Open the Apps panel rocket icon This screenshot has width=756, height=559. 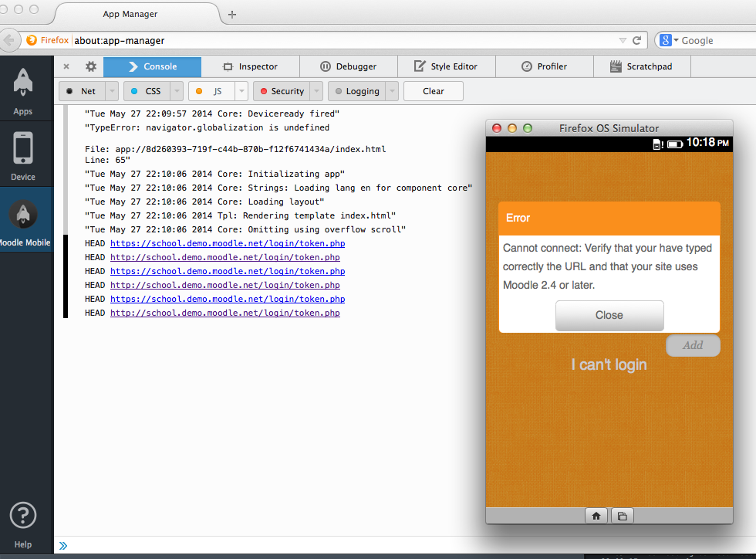(22, 82)
